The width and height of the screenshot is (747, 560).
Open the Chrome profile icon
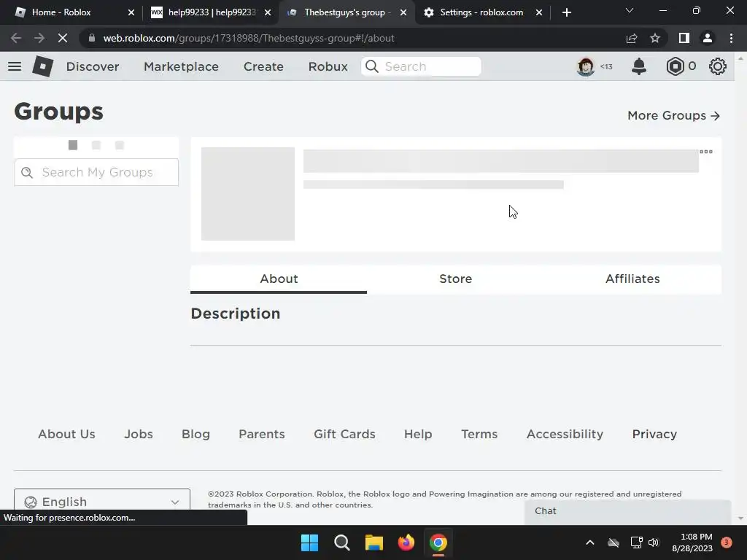[708, 38]
